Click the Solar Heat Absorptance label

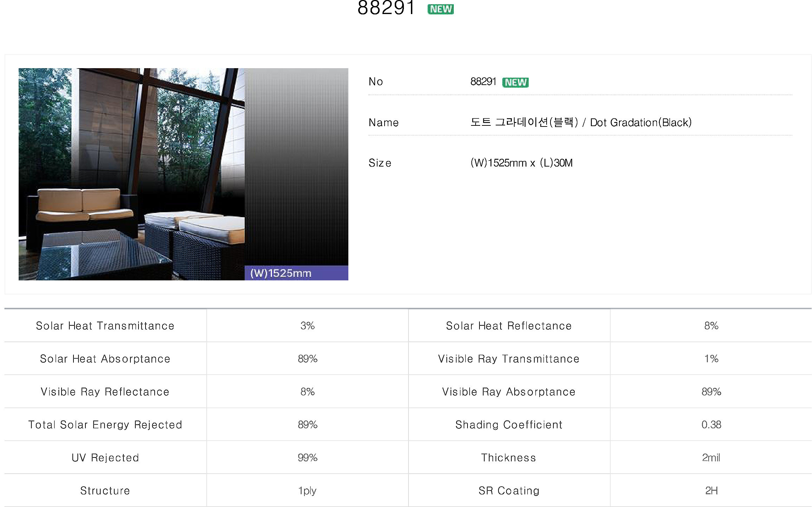(x=105, y=359)
